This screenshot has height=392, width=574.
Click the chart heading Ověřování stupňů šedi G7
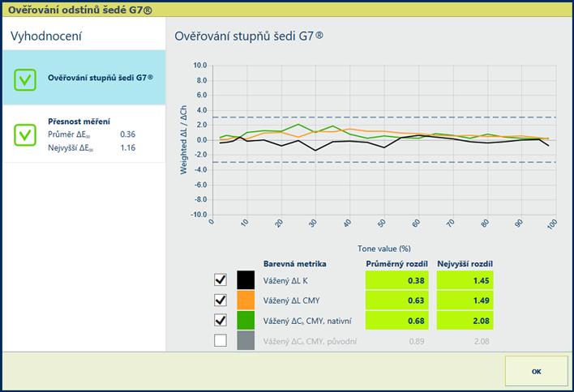tap(249, 36)
